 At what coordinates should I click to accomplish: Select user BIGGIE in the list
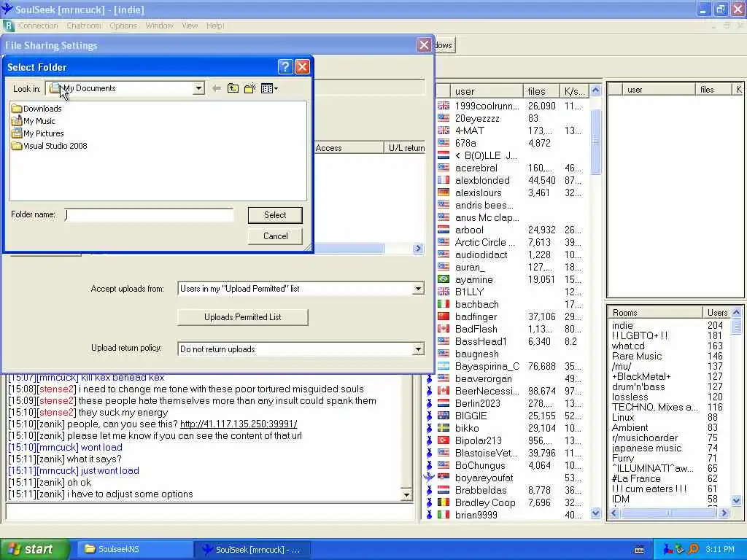(471, 415)
